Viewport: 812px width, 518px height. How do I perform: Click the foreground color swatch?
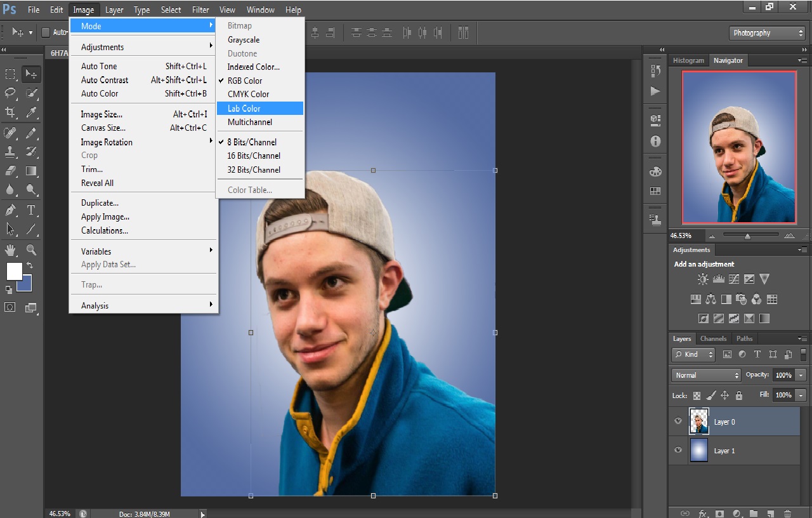(14, 272)
